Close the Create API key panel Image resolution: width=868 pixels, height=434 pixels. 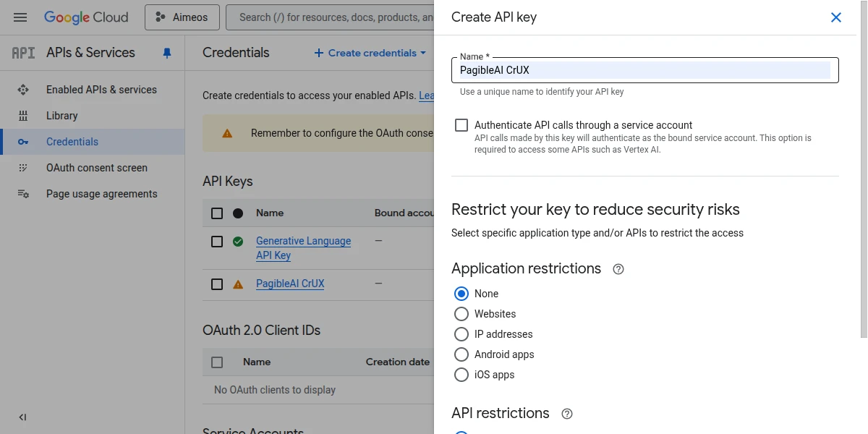click(836, 17)
